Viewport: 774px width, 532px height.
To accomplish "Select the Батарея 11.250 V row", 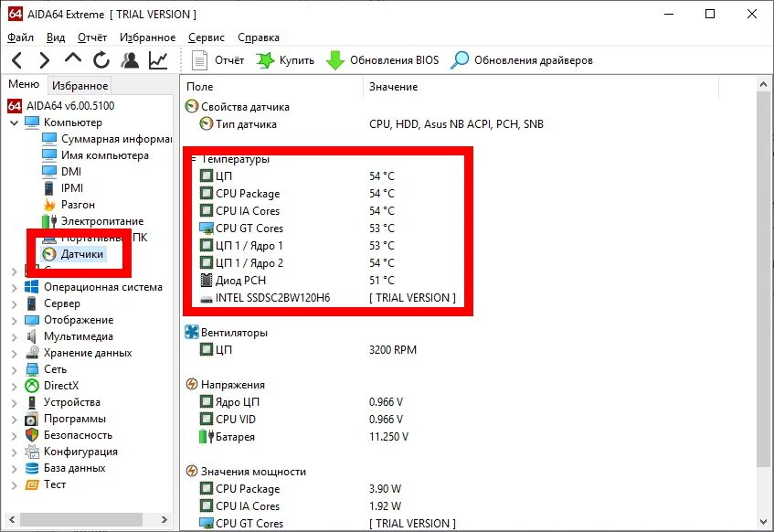I will point(304,437).
